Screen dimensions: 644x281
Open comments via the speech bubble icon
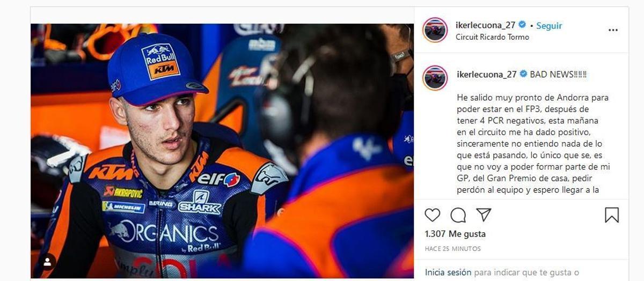tap(458, 215)
